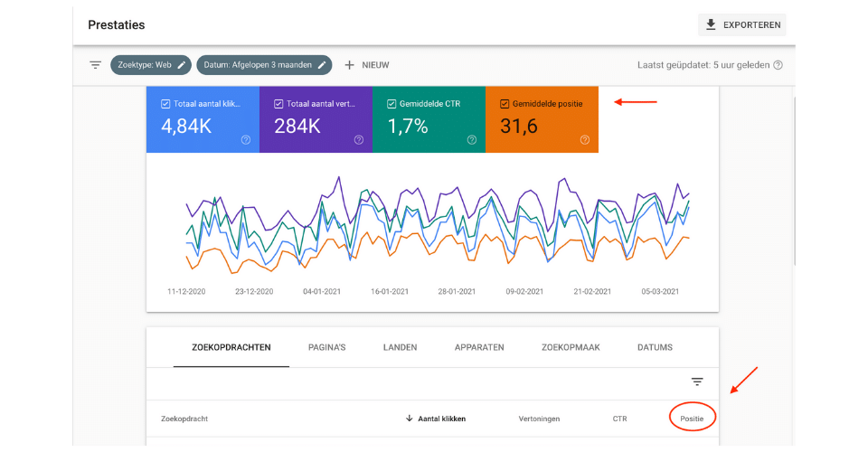Screen dimensions: 868x452
Task: Select the Zoekopdrachten tab
Action: pyautogui.click(x=231, y=347)
